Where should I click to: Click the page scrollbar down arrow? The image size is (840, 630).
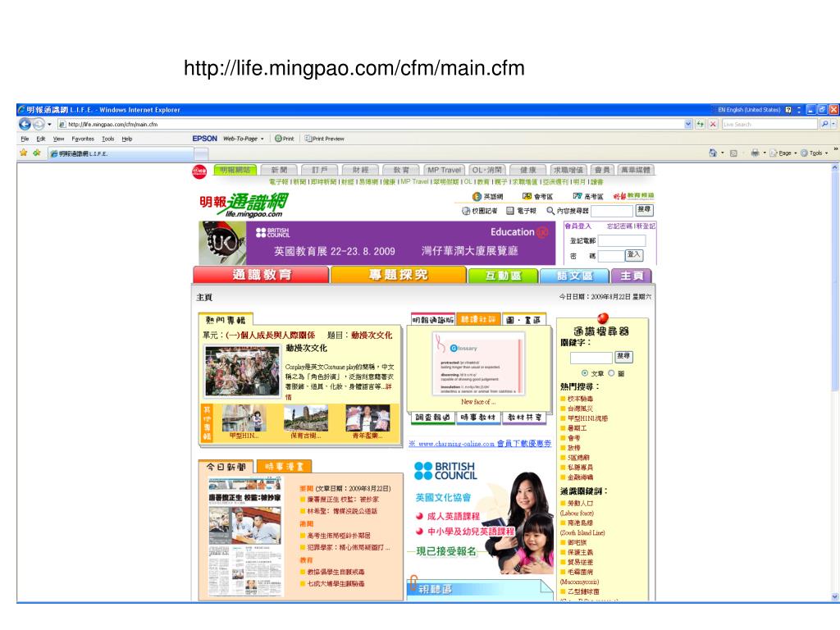[834, 596]
